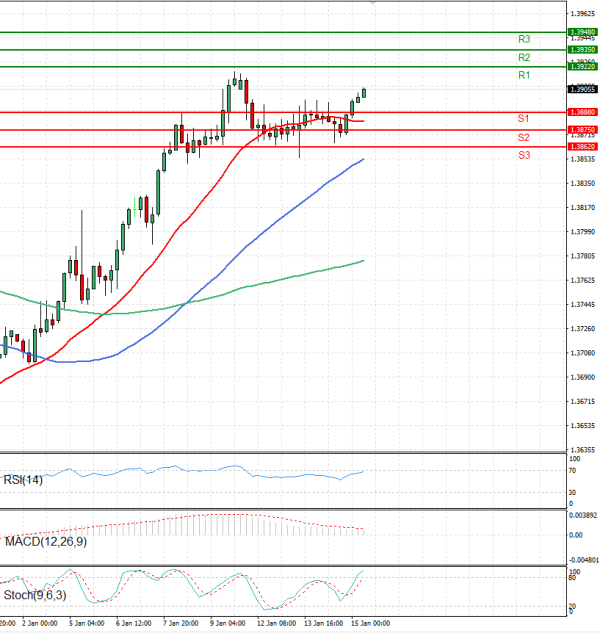The image size is (600, 633).
Task: Select the 1.38750 red price tag
Action: coord(582,130)
